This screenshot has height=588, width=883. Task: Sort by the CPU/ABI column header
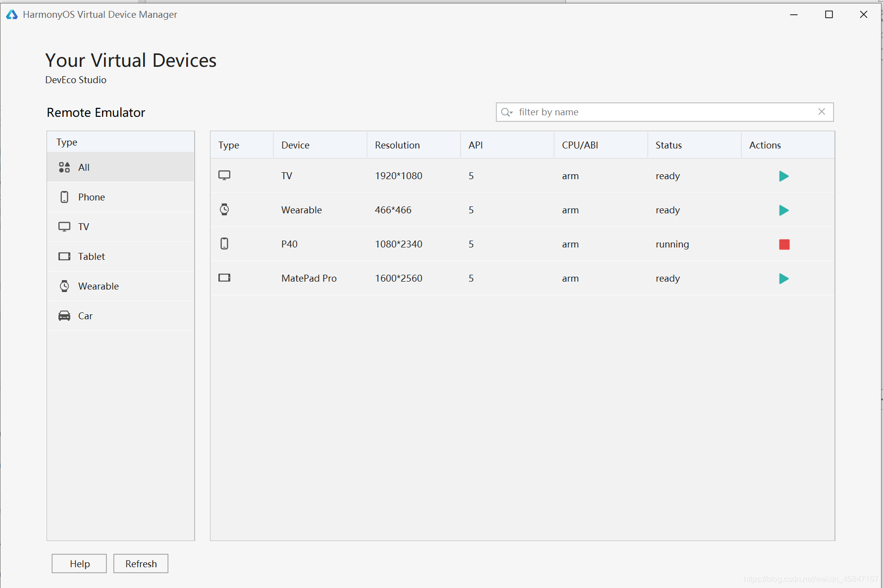pyautogui.click(x=601, y=145)
